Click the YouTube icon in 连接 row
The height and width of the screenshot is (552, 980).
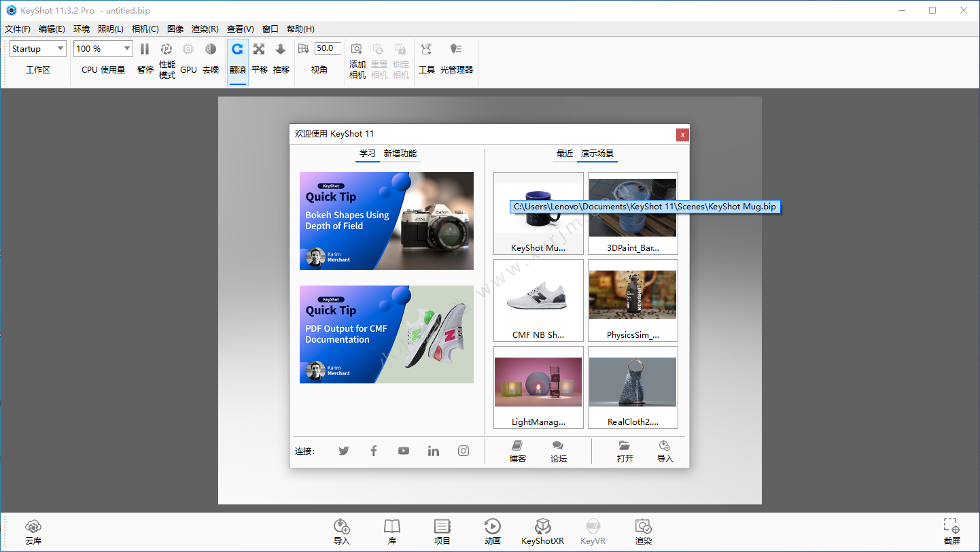pyautogui.click(x=404, y=451)
